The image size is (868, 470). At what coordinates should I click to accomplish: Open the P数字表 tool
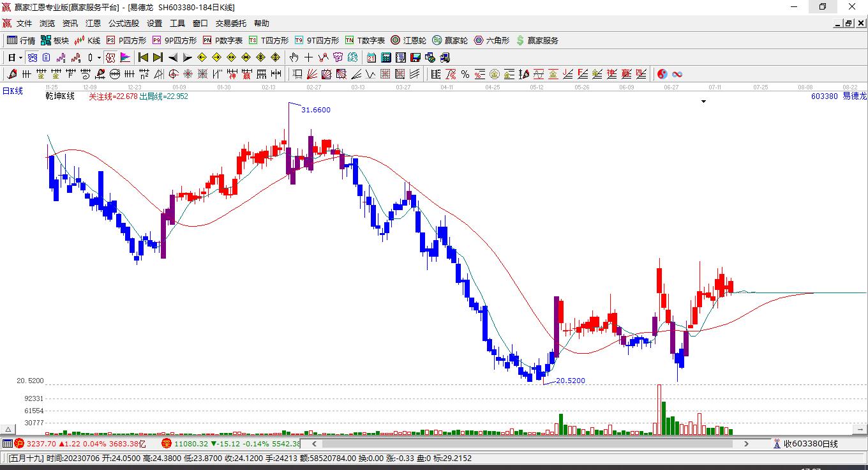(x=223, y=40)
